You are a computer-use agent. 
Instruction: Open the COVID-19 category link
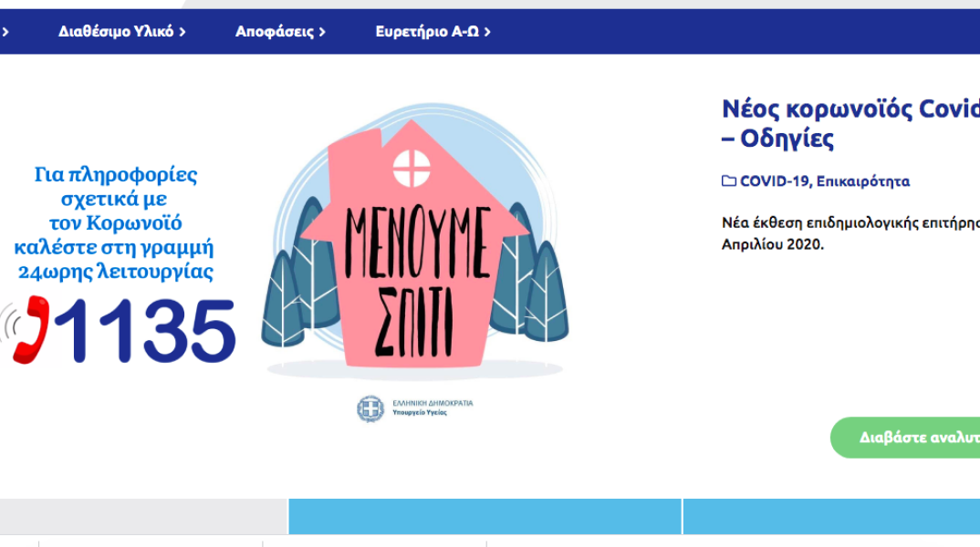tap(775, 181)
